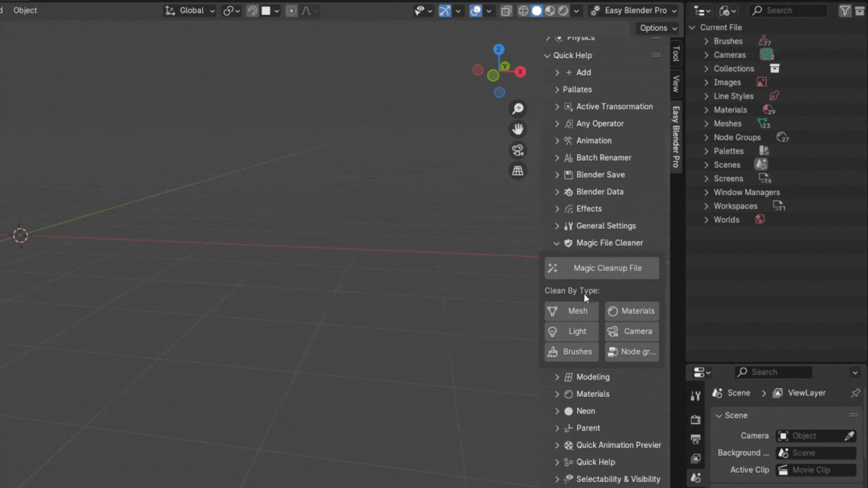Click the outliner filter funnel icon

pos(845,11)
